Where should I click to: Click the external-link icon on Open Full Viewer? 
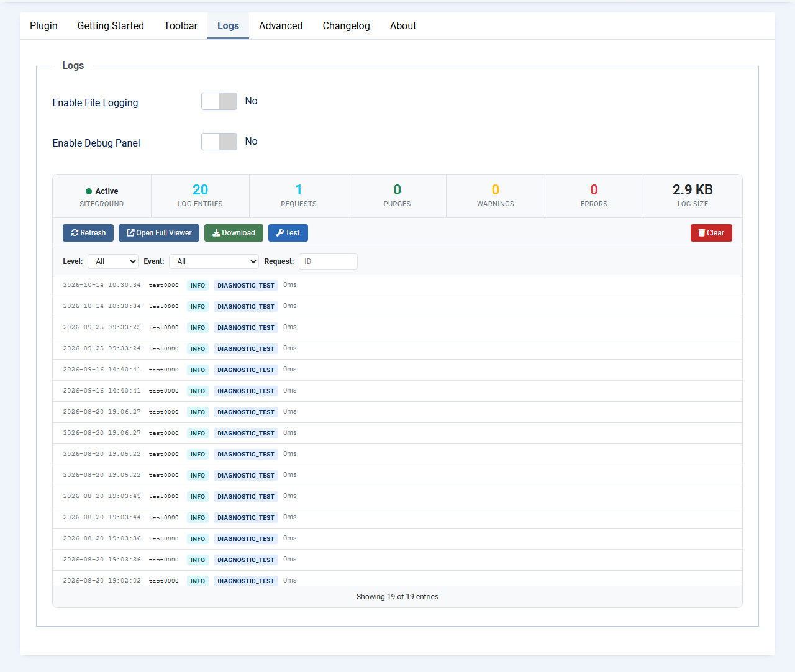tap(130, 233)
